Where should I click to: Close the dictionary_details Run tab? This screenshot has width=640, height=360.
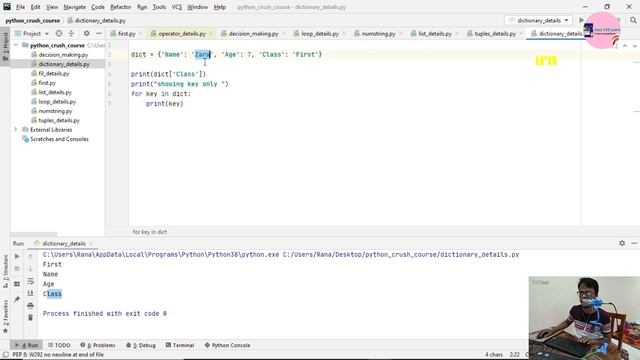pos(91,244)
